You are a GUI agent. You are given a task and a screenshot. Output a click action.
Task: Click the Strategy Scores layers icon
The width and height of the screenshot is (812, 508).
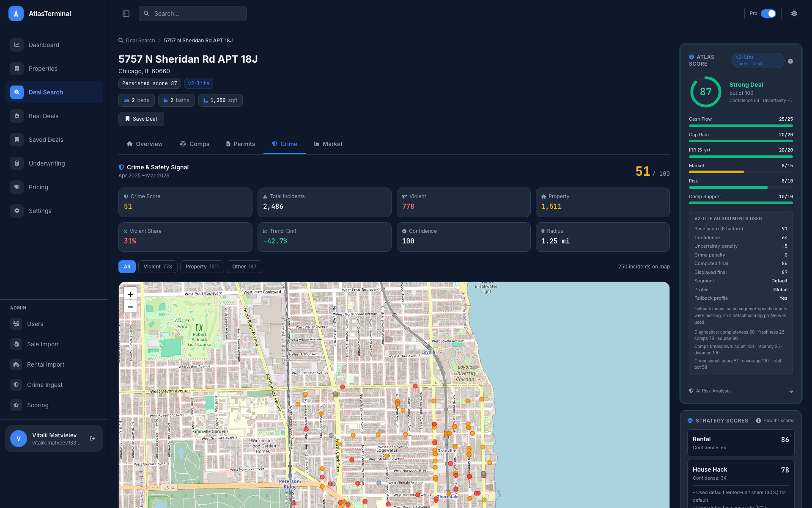point(690,421)
